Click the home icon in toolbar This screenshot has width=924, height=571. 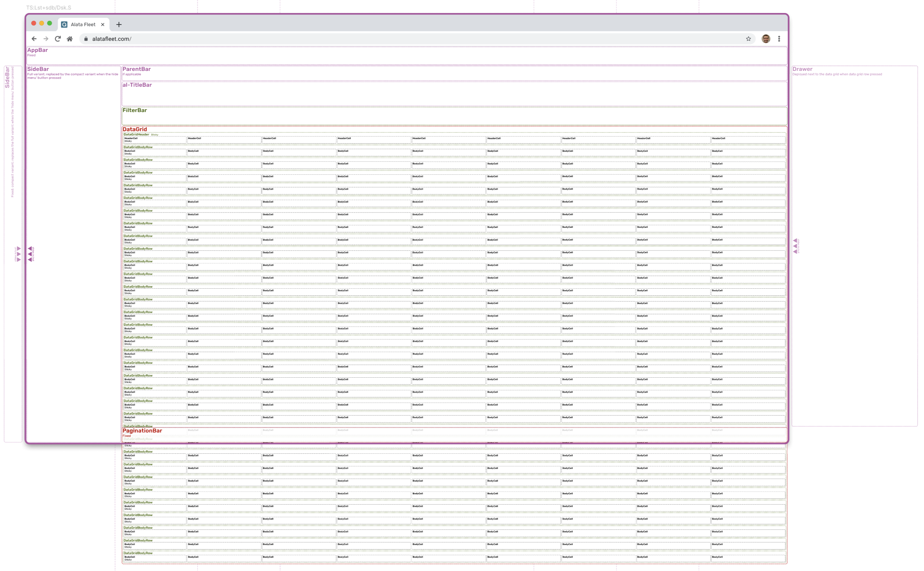[x=69, y=39]
